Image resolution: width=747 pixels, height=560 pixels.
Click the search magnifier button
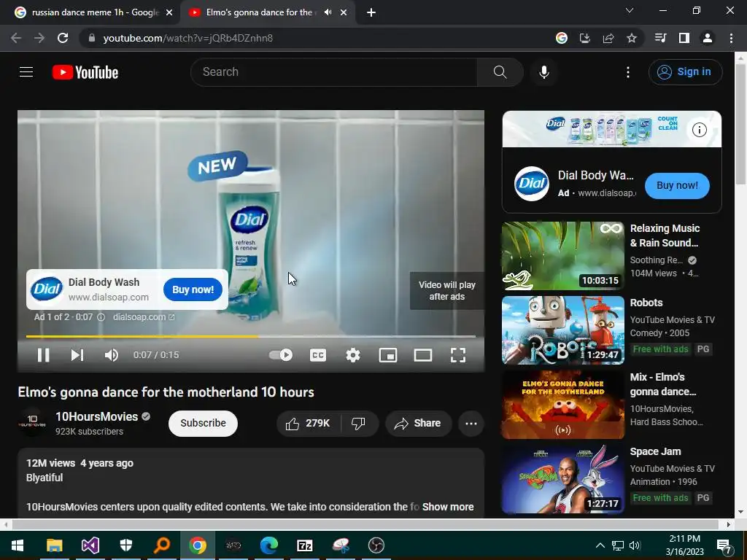point(500,72)
